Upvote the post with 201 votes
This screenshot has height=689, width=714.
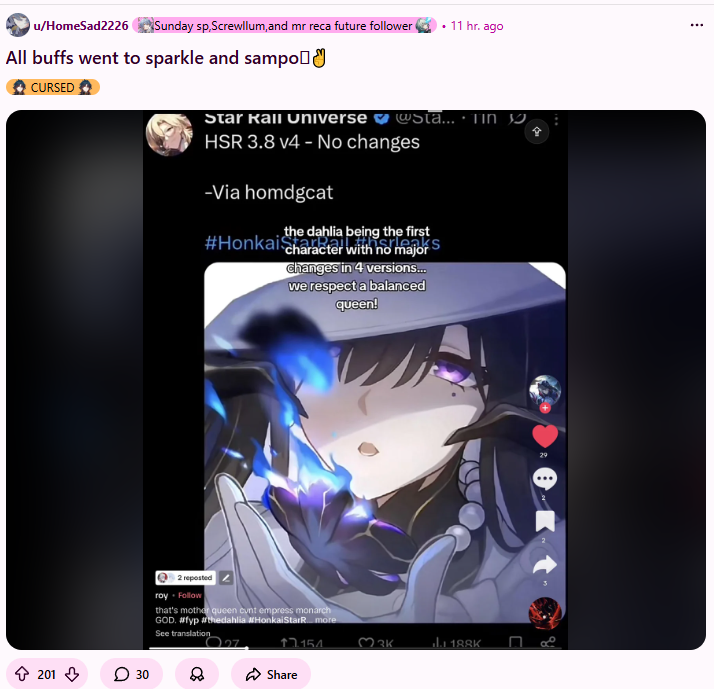(22, 674)
